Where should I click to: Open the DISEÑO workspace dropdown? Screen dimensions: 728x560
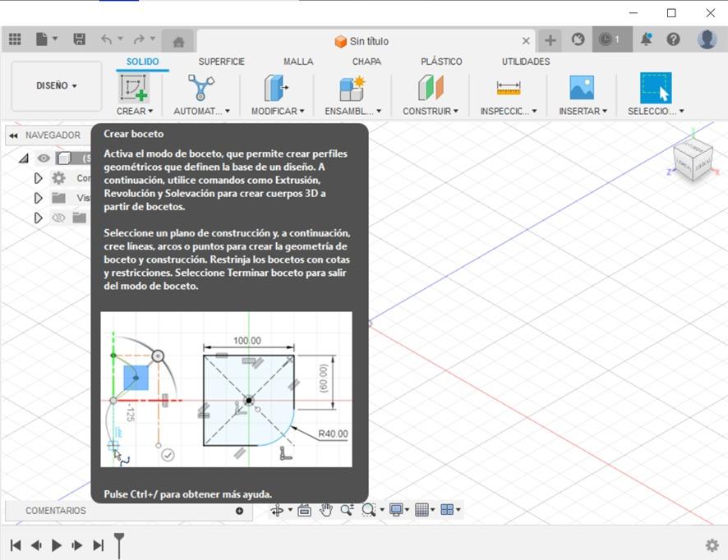57,86
